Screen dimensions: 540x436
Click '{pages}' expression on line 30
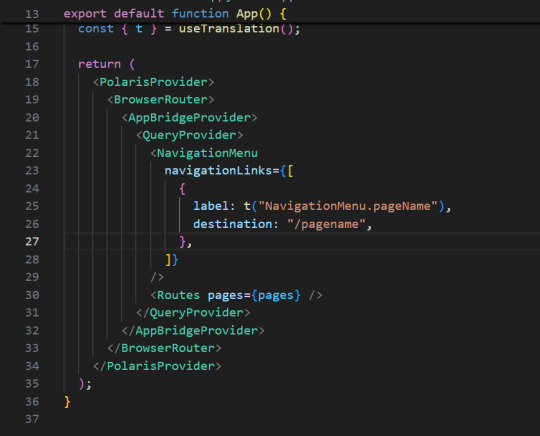tap(276, 295)
